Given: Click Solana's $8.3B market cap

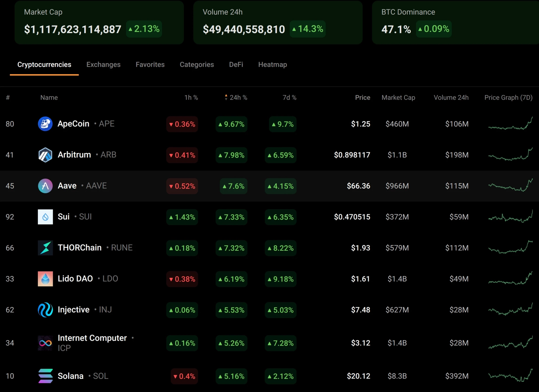Looking at the screenshot, I should point(397,376).
